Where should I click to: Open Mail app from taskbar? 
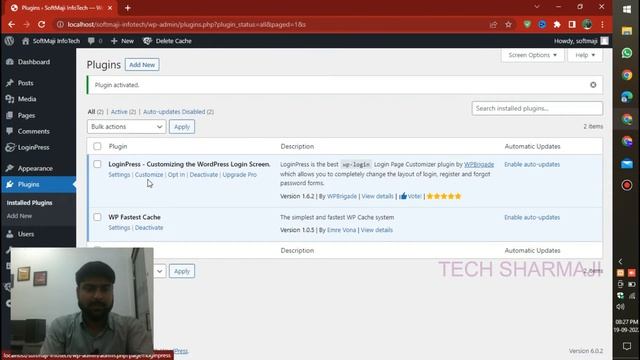627,164
